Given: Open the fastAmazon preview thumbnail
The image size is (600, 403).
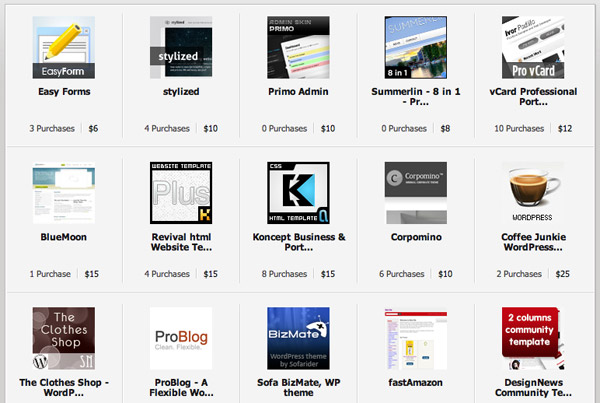Looking at the screenshot, I should pos(416,338).
